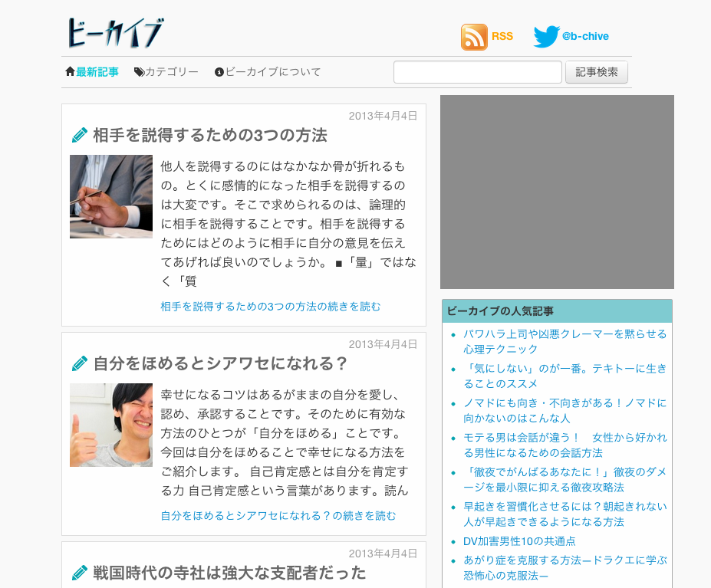Click the tag icon beside カテゴリー

(139, 72)
